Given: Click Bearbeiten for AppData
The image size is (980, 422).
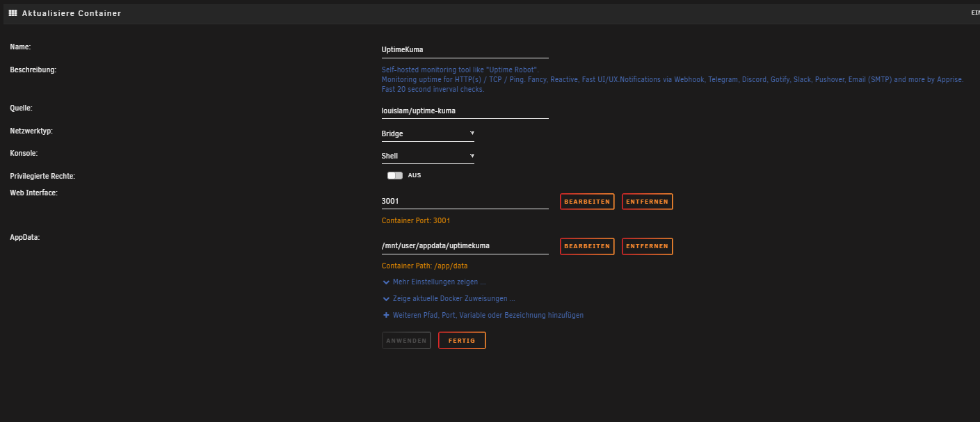Looking at the screenshot, I should click(x=587, y=246).
